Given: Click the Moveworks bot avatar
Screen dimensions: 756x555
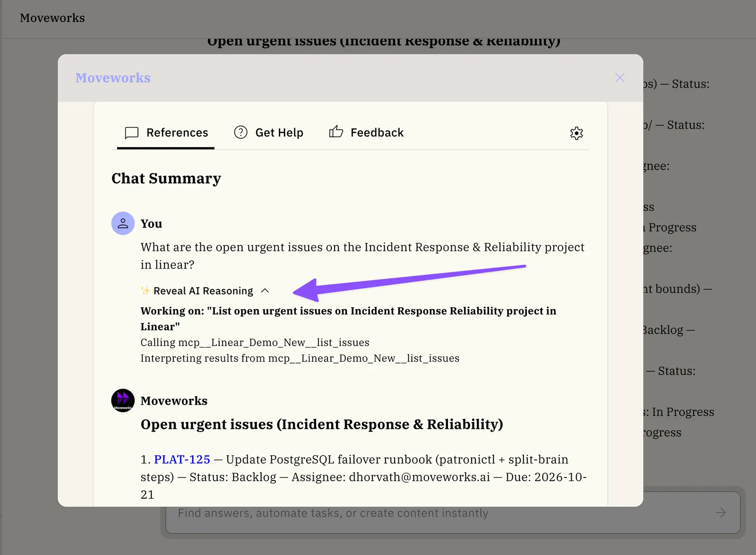Looking at the screenshot, I should coord(123,400).
